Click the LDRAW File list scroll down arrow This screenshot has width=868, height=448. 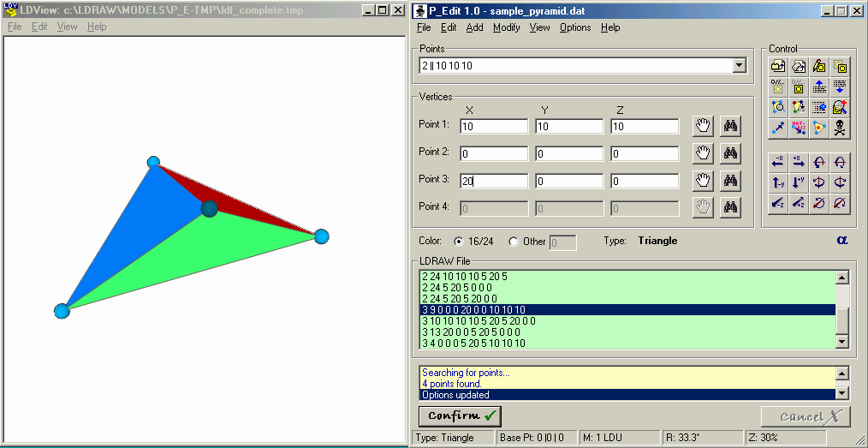pos(841,342)
